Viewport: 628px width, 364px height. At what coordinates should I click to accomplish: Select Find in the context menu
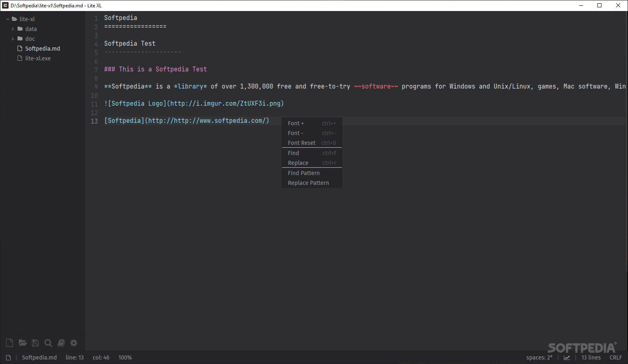pyautogui.click(x=312, y=153)
